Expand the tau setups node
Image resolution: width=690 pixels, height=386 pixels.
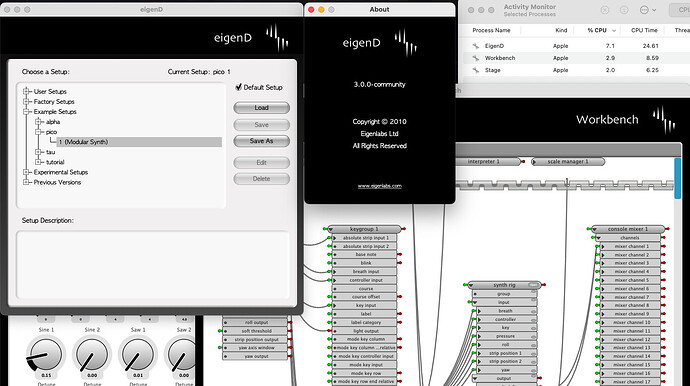[x=38, y=152]
